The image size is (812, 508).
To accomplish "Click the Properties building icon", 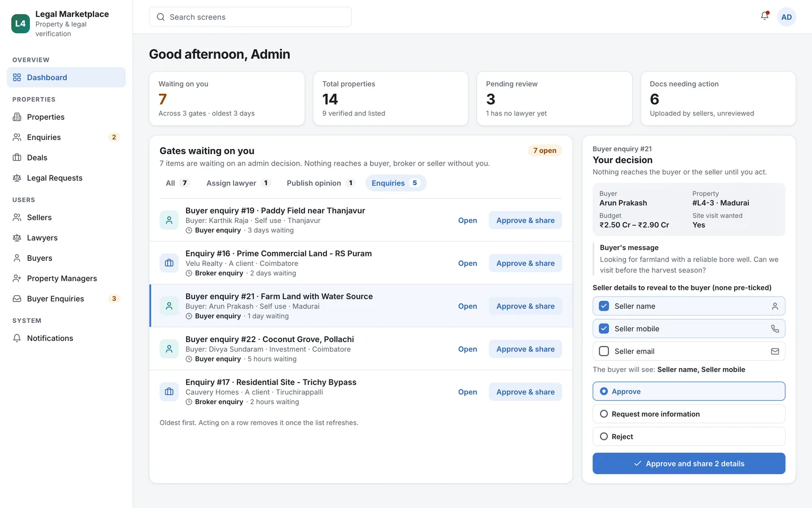I will (17, 117).
